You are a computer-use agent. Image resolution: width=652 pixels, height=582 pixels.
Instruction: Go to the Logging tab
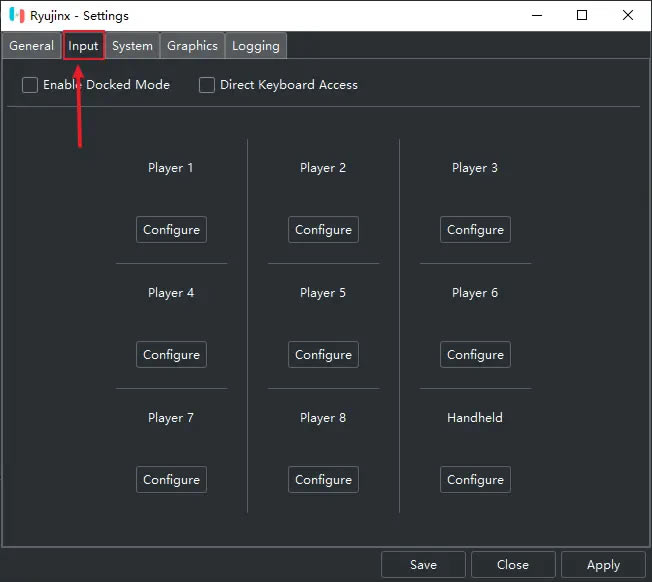tap(256, 46)
